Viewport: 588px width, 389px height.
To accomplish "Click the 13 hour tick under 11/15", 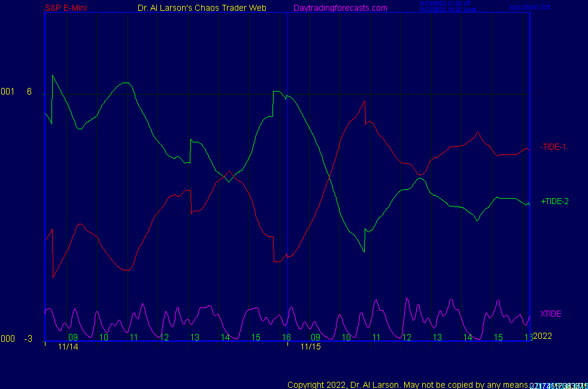I will coord(437,338).
